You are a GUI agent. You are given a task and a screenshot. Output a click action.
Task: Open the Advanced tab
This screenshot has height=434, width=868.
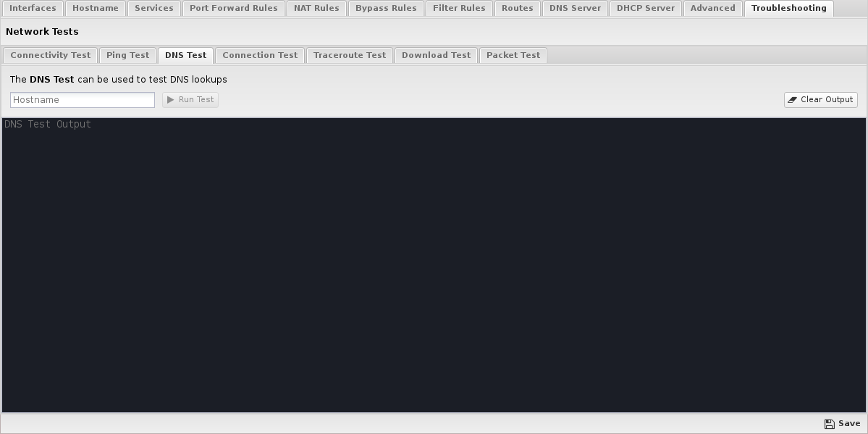point(712,8)
